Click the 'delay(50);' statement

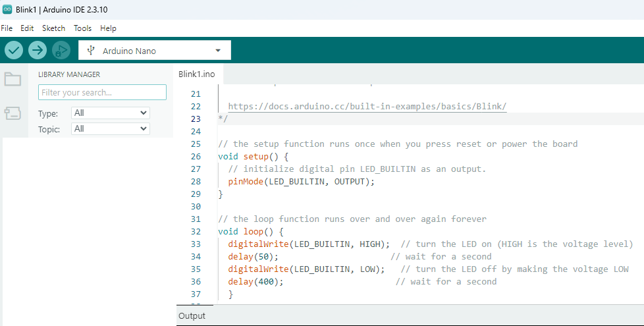click(x=253, y=257)
